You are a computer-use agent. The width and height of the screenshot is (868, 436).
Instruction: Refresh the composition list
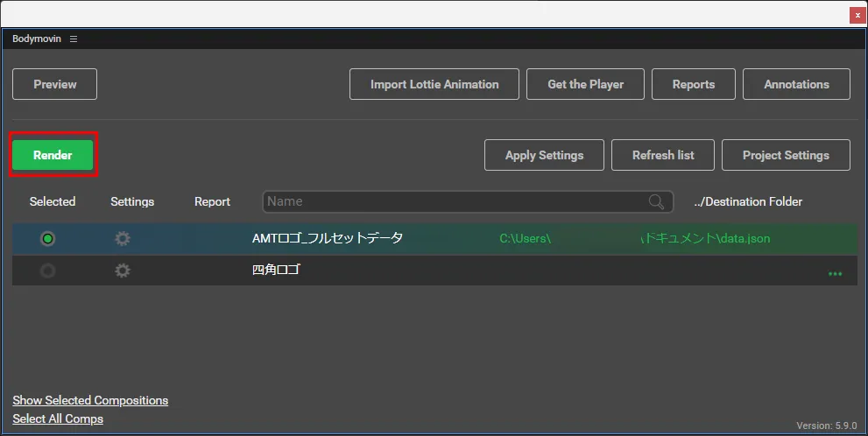click(663, 155)
